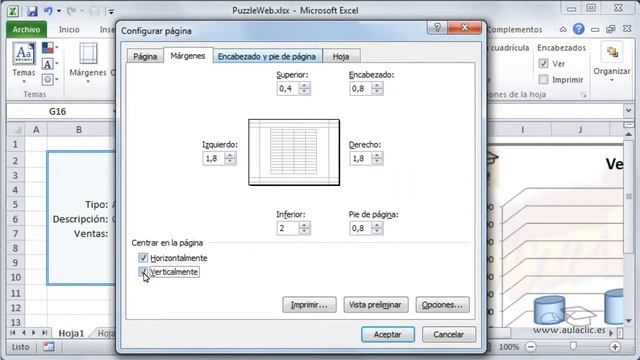
Task: Save the workbook with the floppy disk icon
Action: coord(32,11)
